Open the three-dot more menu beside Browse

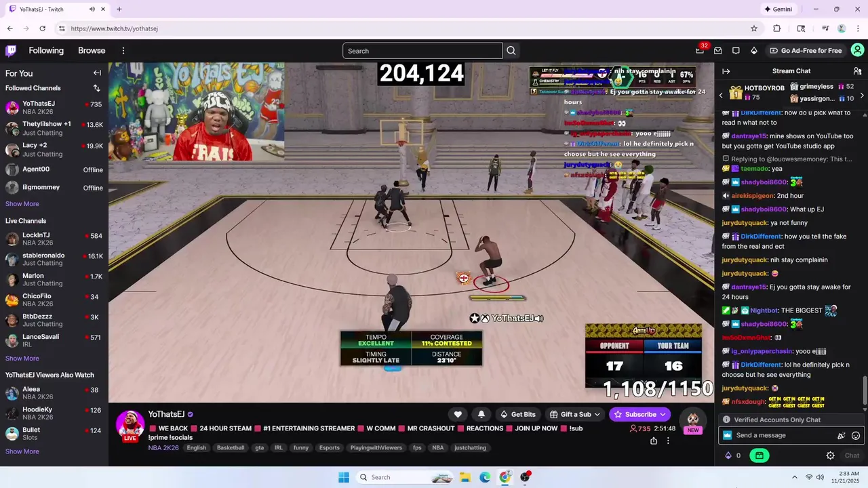[123, 51]
